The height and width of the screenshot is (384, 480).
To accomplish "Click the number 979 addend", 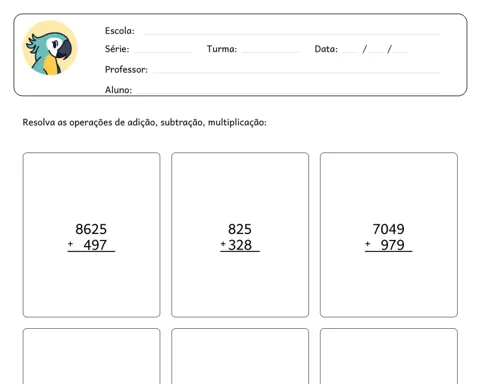I will pyautogui.click(x=392, y=245).
